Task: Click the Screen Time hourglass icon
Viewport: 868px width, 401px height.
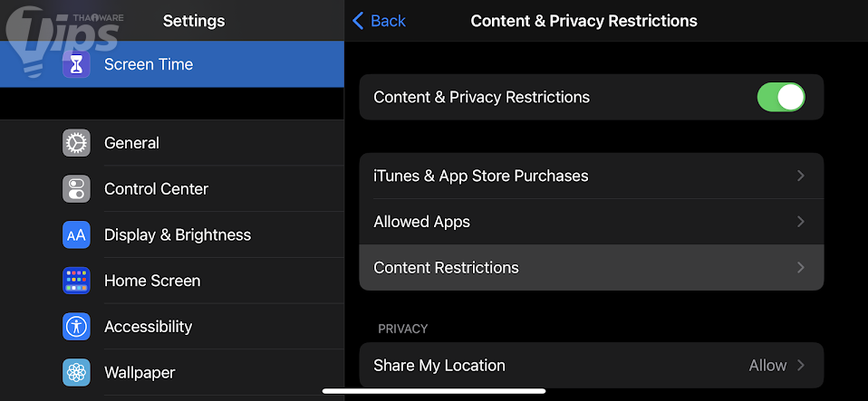Action: (x=76, y=64)
